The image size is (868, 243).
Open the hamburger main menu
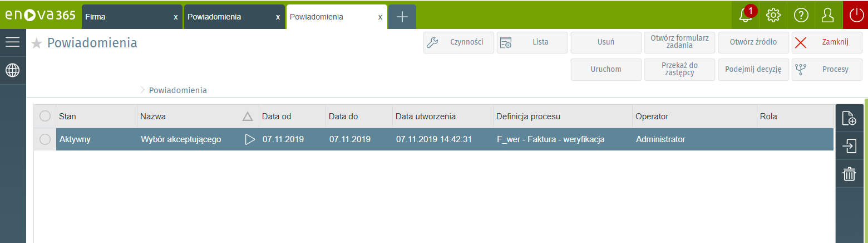(12, 42)
